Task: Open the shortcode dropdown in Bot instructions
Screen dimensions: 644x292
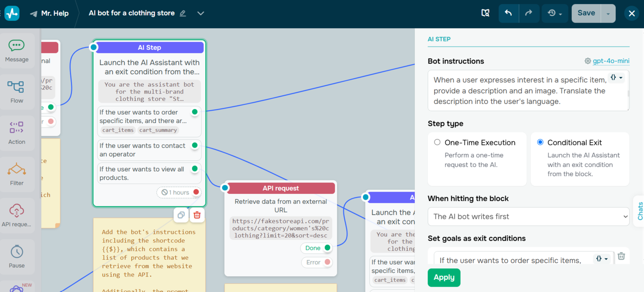Action: click(616, 77)
